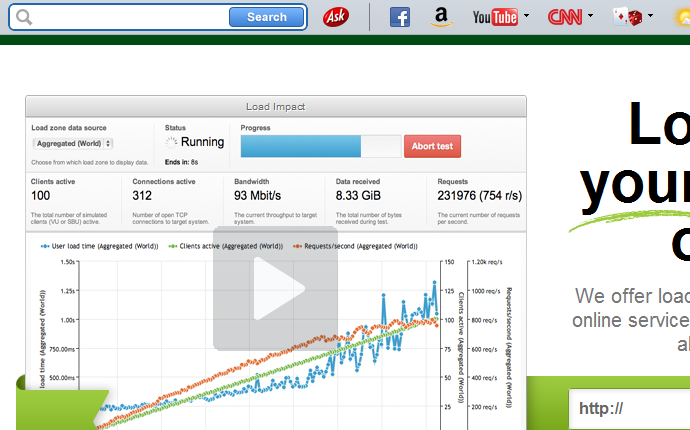Expand the CNN dropdown arrow
This screenshot has width=690, height=430.
tap(591, 16)
